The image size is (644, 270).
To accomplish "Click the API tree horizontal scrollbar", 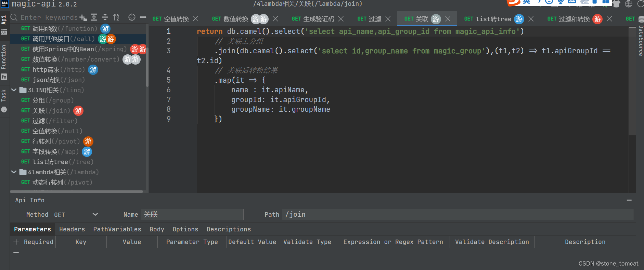I will tap(76, 192).
